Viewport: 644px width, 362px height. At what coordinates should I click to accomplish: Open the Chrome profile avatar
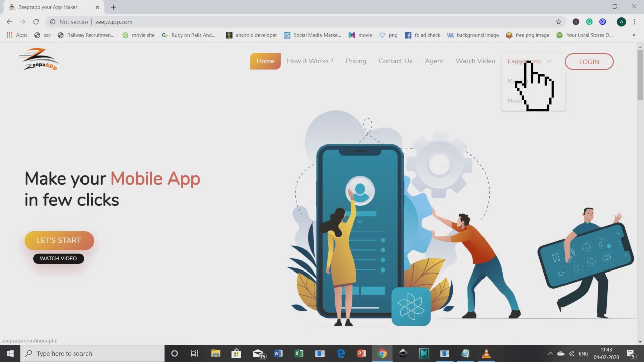click(x=621, y=22)
